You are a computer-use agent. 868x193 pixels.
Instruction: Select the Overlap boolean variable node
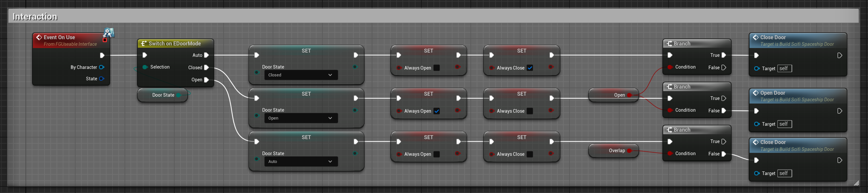[x=613, y=151]
